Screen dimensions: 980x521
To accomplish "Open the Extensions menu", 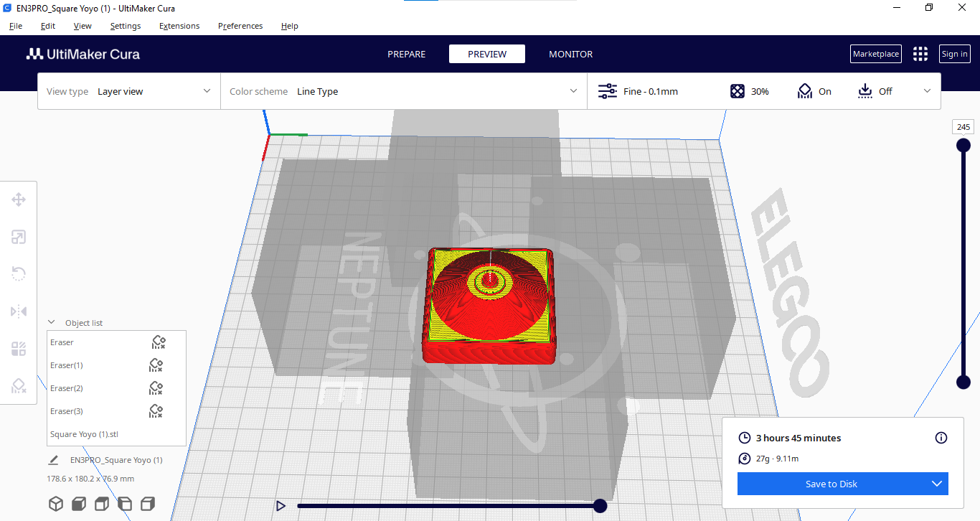I will coord(179,26).
